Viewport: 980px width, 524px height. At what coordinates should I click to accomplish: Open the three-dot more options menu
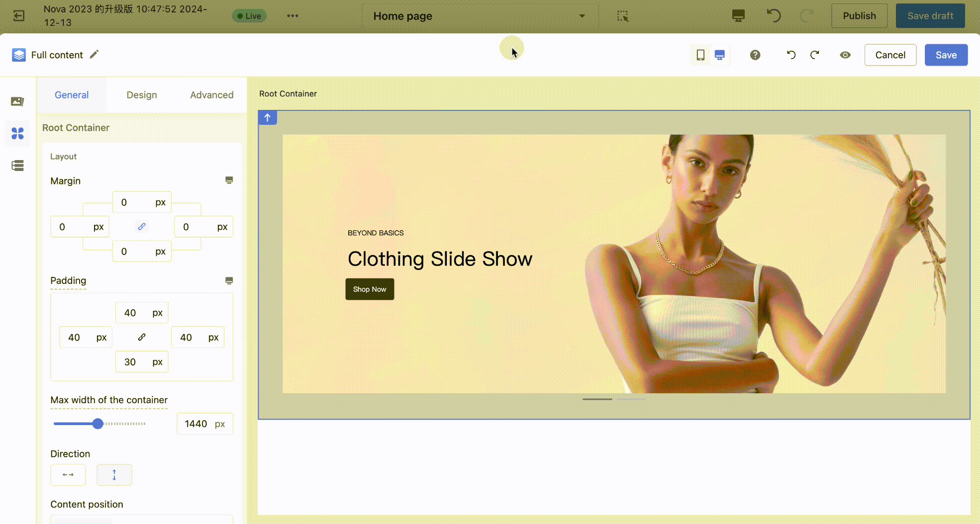coord(293,16)
